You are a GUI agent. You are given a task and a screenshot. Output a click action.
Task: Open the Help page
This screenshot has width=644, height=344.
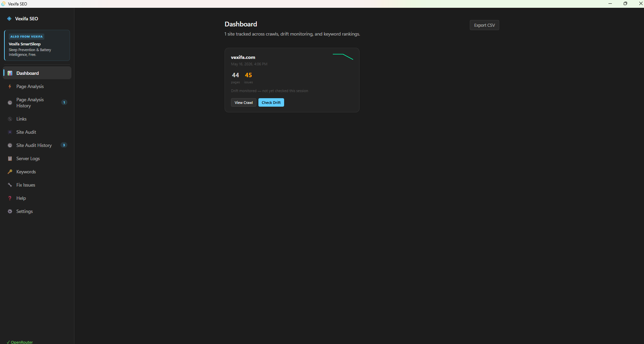pos(37,198)
